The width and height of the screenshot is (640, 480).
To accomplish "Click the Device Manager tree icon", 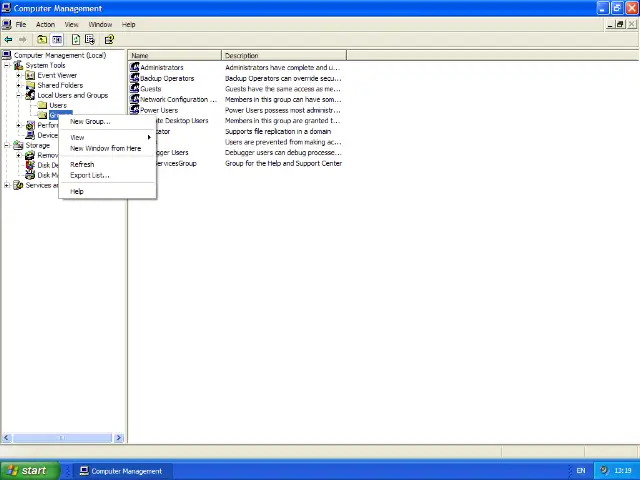I will pos(30,135).
